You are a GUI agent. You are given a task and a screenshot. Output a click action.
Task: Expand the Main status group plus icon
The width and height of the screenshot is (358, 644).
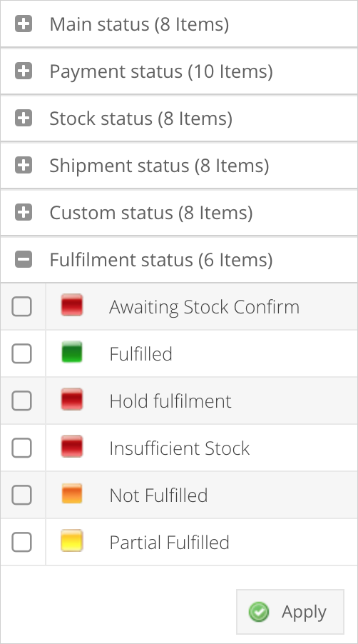pyautogui.click(x=24, y=24)
